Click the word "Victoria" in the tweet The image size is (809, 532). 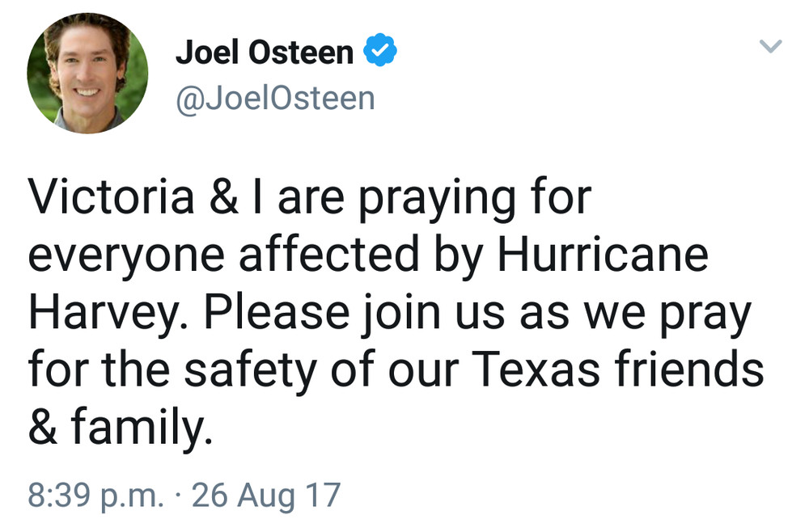(112, 197)
